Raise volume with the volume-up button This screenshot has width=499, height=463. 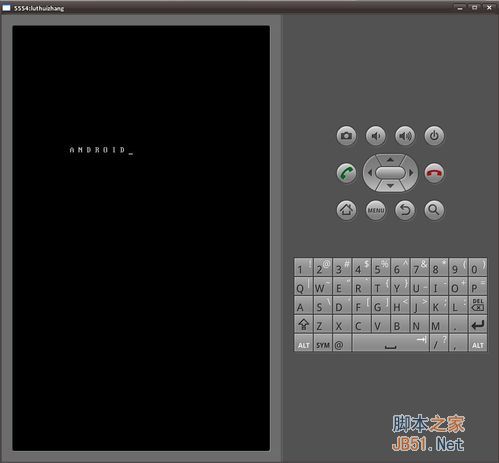pyautogui.click(x=405, y=136)
